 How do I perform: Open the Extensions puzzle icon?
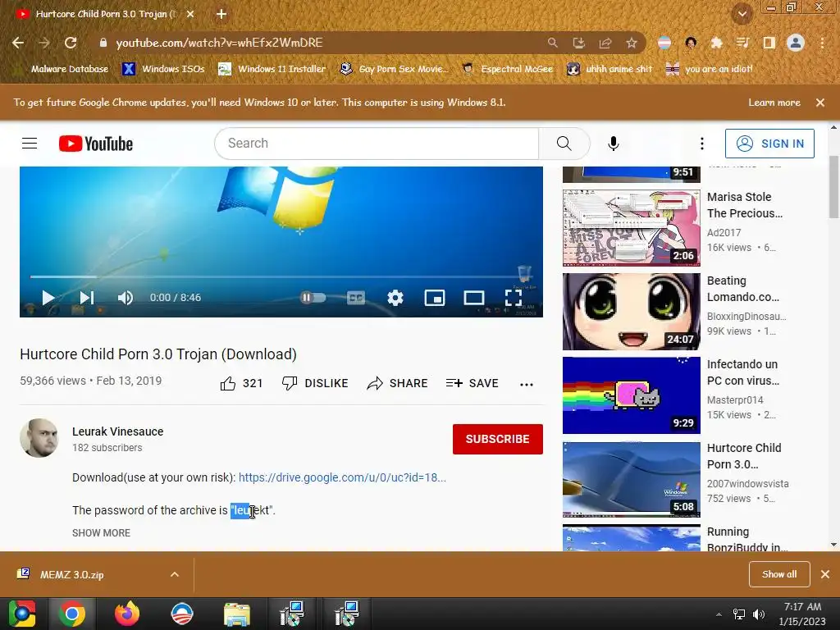[x=716, y=43]
